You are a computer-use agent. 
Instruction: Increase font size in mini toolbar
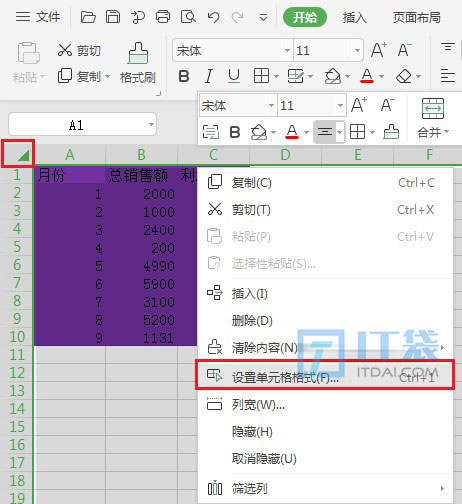359,105
